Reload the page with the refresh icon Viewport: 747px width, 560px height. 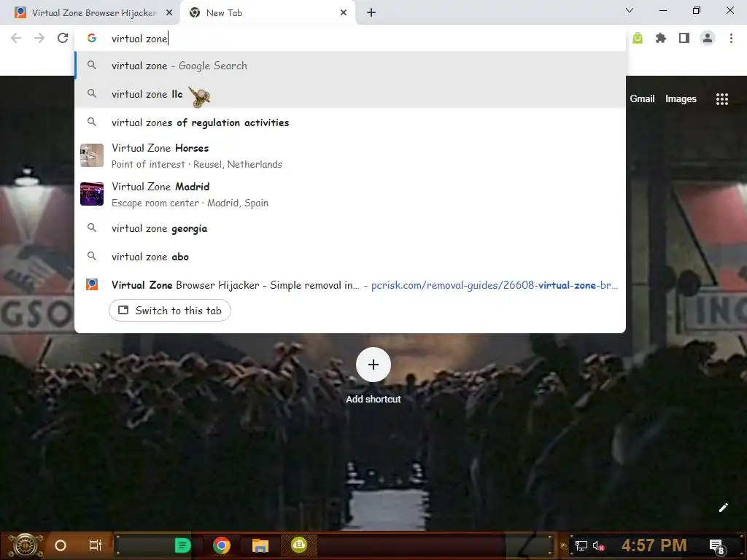(x=63, y=38)
